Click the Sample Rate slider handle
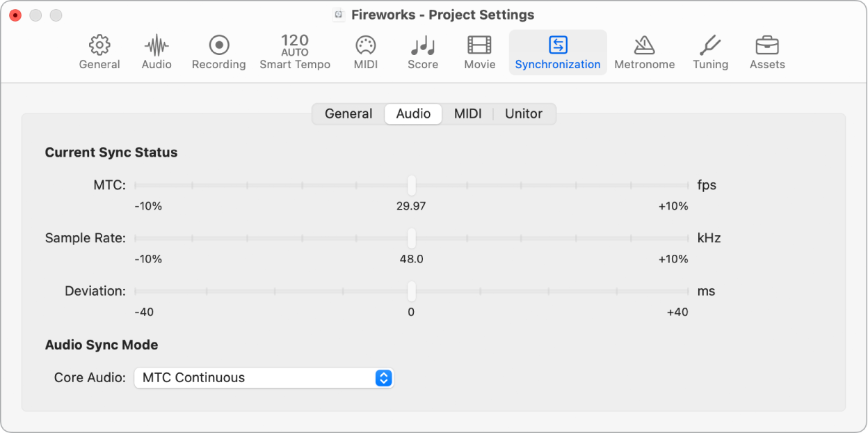Screen dimensions: 868x433 tap(411, 237)
